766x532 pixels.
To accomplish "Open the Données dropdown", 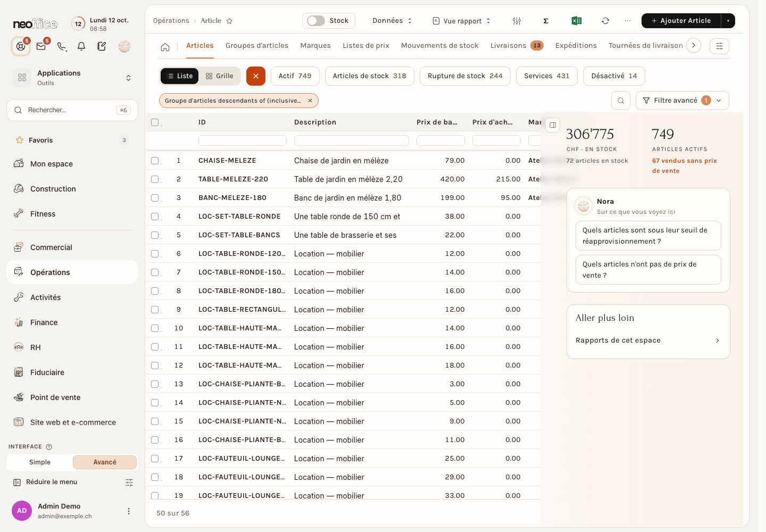I will tap(393, 21).
